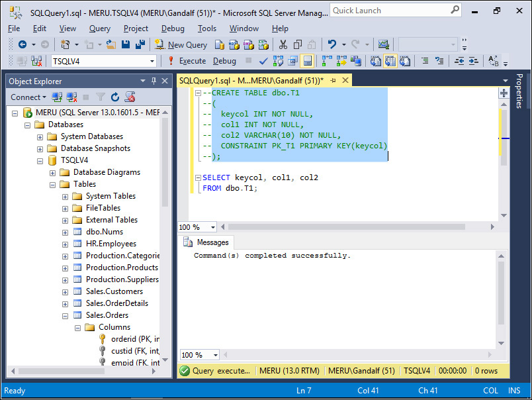Refresh the Object Explorer tree
Screen dimensions: 532x400
pos(114,97)
